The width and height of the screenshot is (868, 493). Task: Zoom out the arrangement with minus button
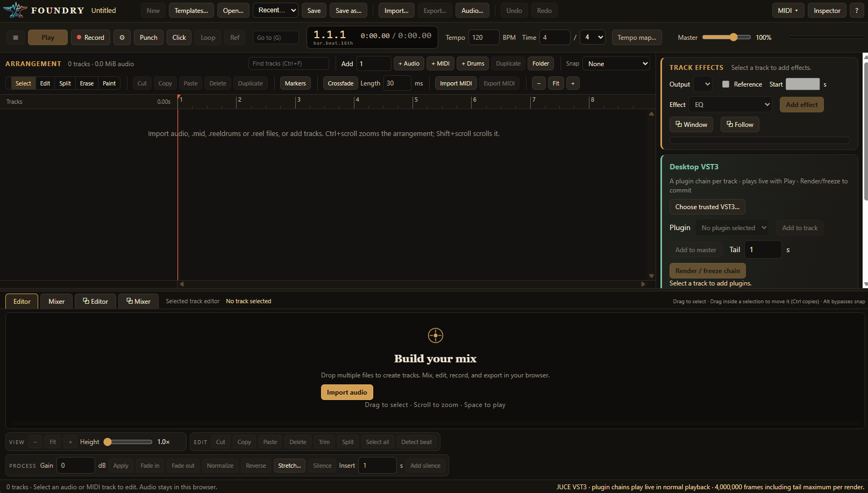point(539,83)
